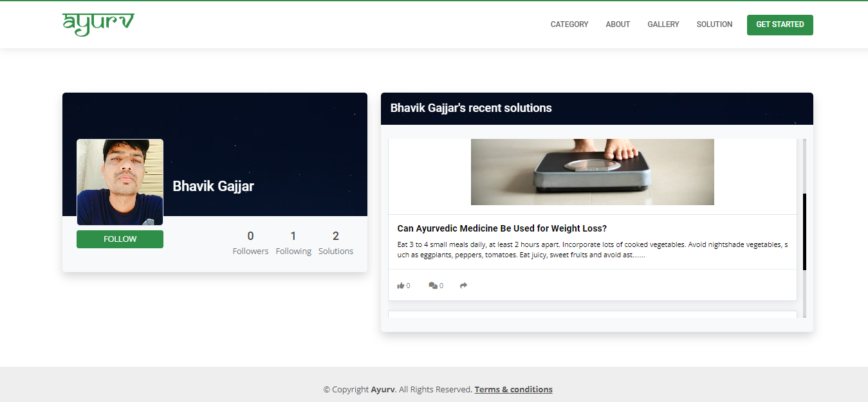View the Following count
This screenshot has width=868, height=402.
(x=293, y=243)
